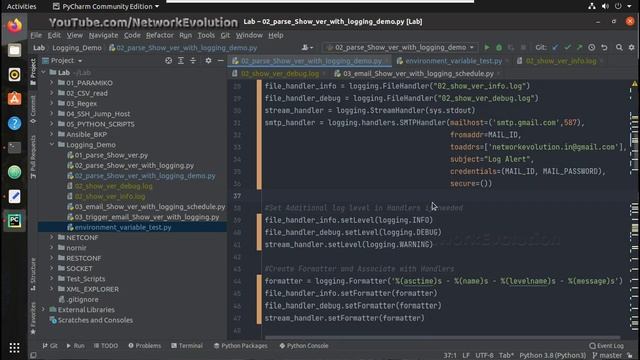Open Rhythmbox from the dock
Screen dimensions: 640x360
pos(14,74)
